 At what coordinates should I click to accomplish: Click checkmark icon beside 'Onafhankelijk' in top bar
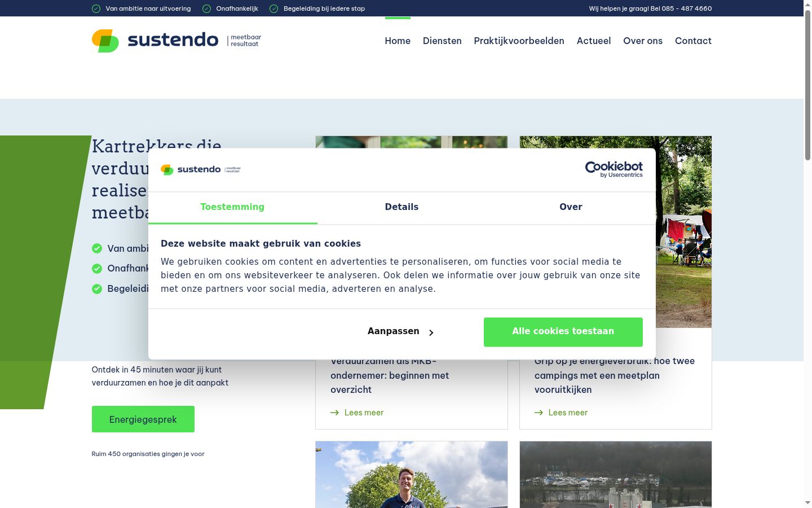(x=206, y=8)
